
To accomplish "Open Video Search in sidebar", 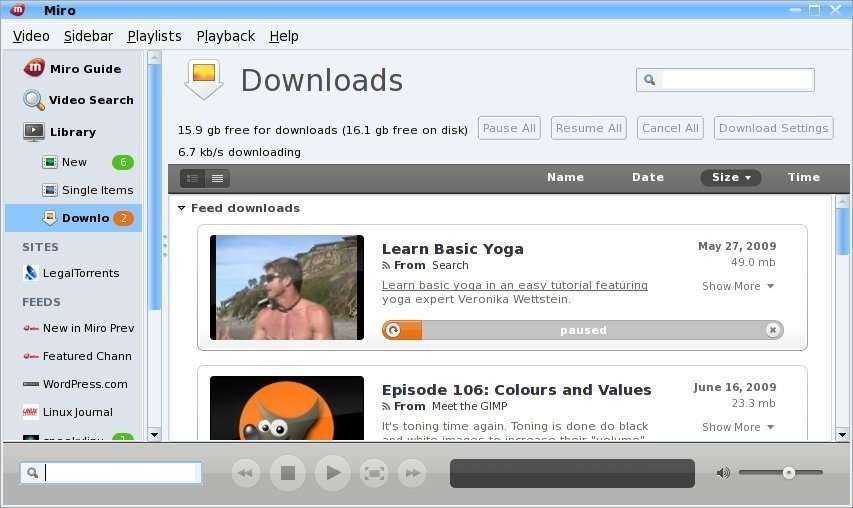I will (78, 100).
